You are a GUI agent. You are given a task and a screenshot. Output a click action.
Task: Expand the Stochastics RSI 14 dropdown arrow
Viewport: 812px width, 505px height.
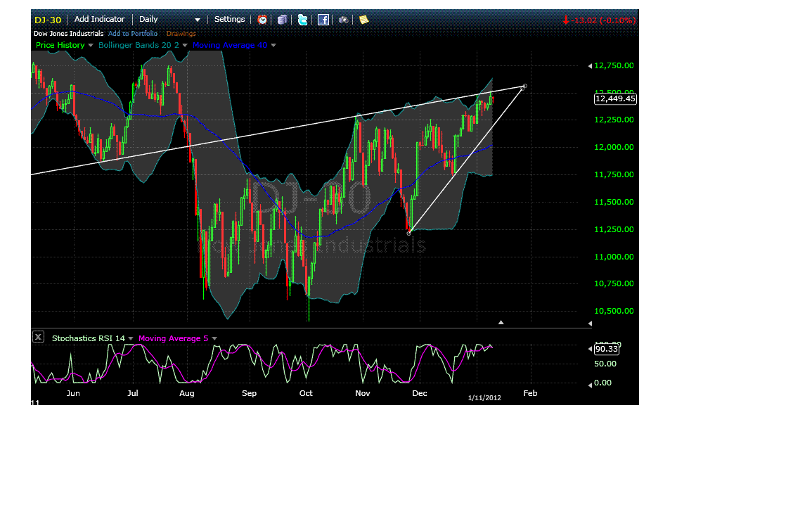point(131,338)
